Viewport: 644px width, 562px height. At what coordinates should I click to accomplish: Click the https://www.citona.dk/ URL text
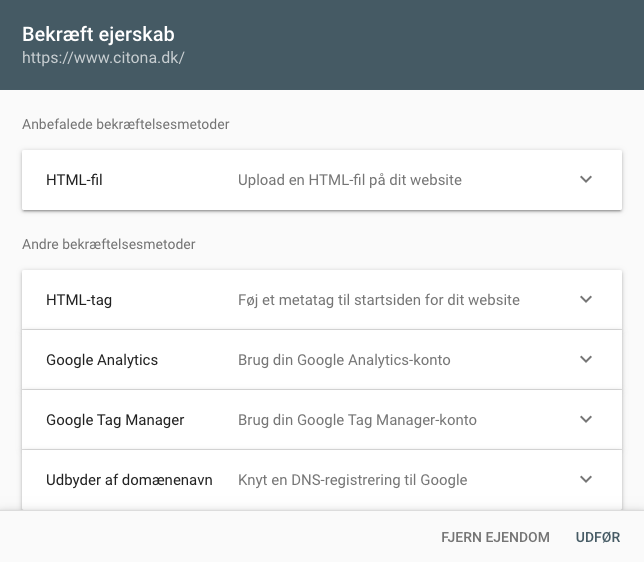tap(103, 58)
